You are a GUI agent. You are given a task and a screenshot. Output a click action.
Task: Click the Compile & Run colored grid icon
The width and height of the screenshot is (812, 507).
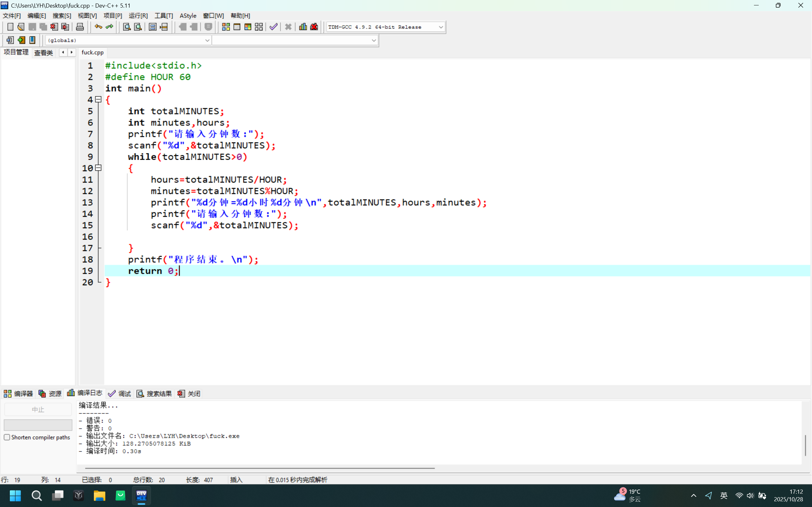(x=248, y=27)
